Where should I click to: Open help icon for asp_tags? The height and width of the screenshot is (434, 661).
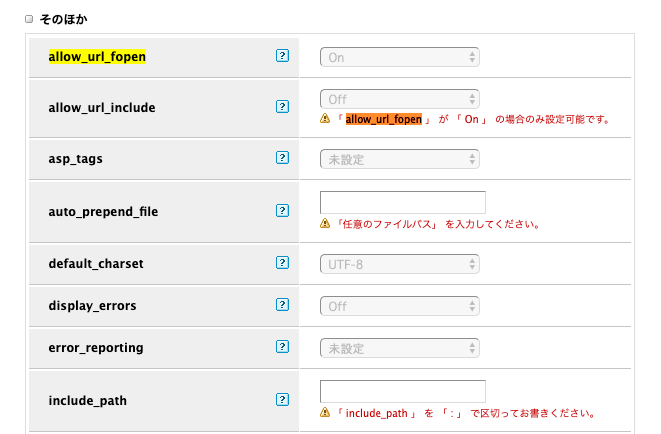282,158
